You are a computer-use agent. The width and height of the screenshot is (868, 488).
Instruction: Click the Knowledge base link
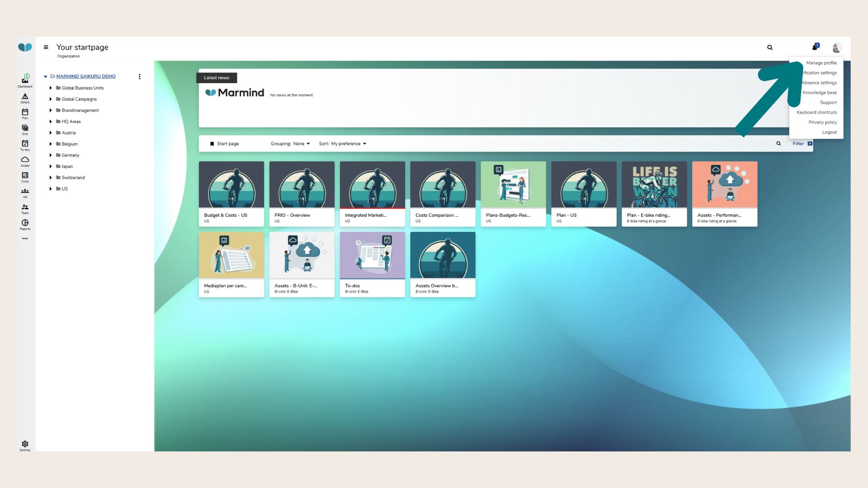[819, 93]
